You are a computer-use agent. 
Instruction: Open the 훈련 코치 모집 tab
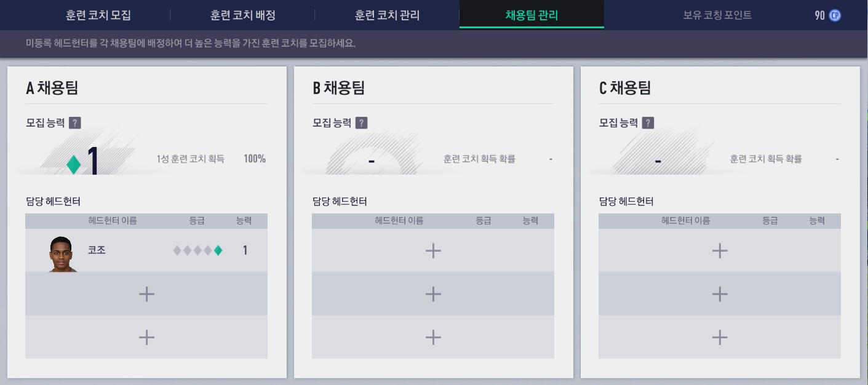click(98, 15)
